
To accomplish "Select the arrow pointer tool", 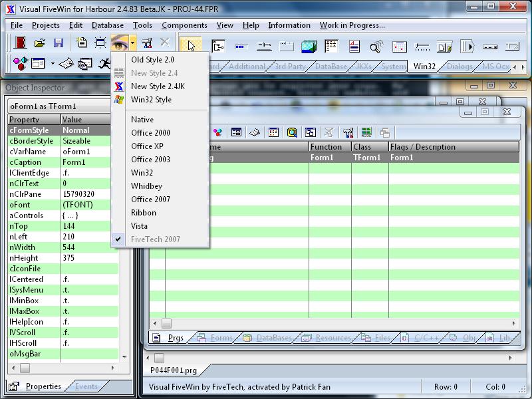I will point(192,46).
